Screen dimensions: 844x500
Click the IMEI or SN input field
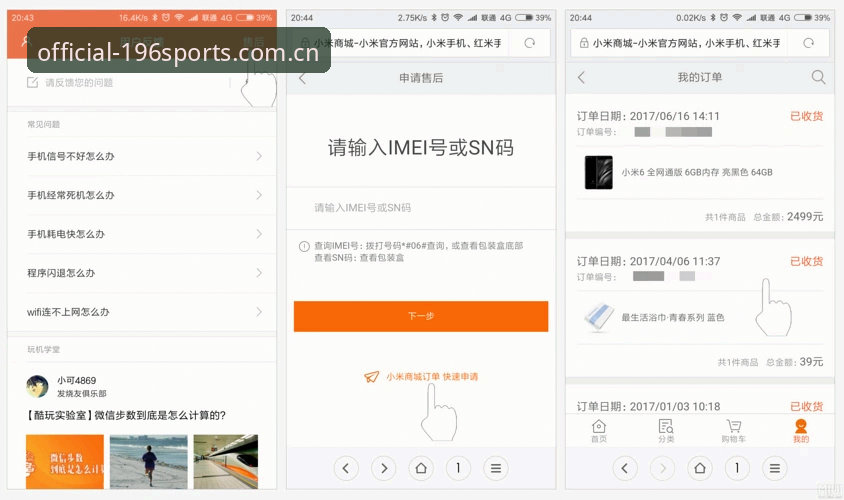[x=421, y=208]
